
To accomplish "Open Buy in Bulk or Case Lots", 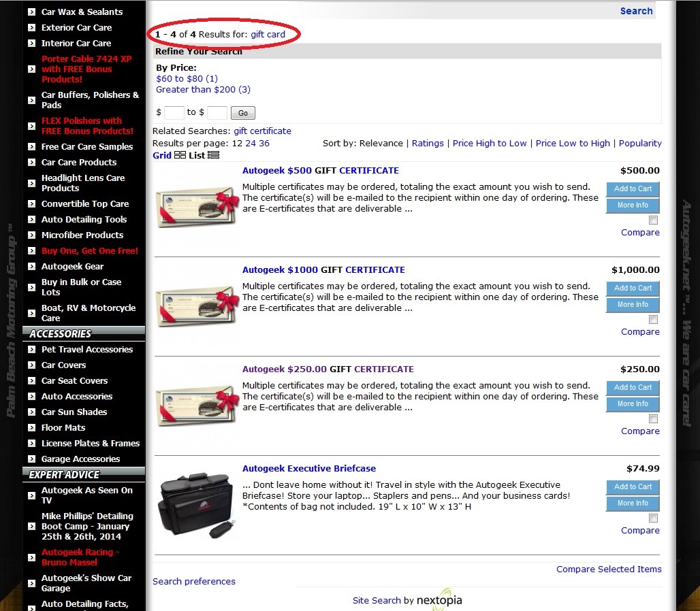I will pos(81,287).
